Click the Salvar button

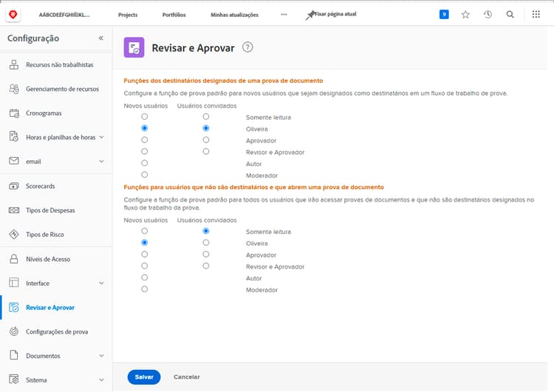(x=144, y=376)
